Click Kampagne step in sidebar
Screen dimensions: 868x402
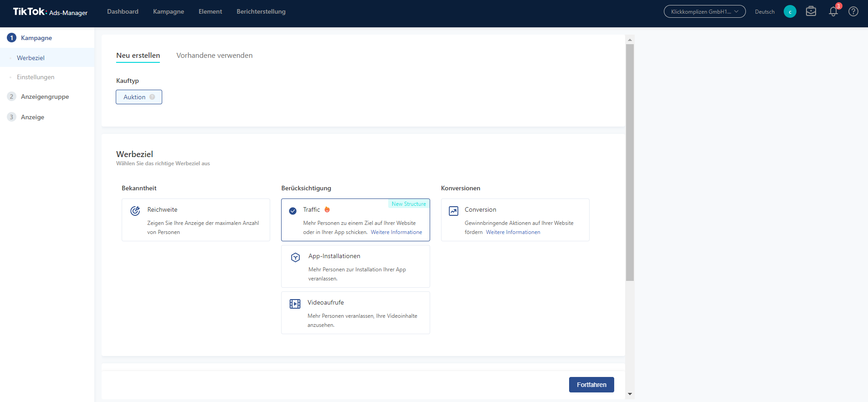tap(36, 38)
